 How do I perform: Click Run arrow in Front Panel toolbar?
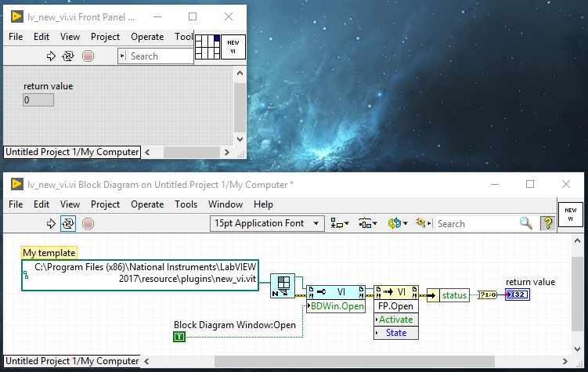52,56
